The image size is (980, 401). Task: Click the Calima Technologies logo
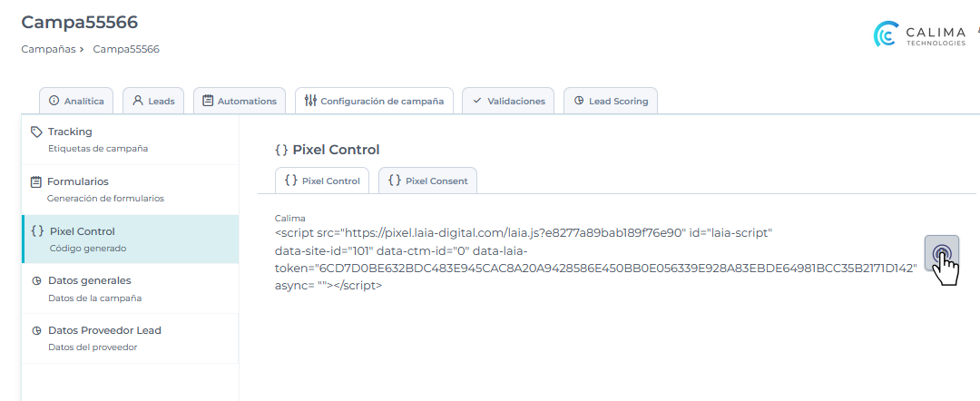coord(920,34)
